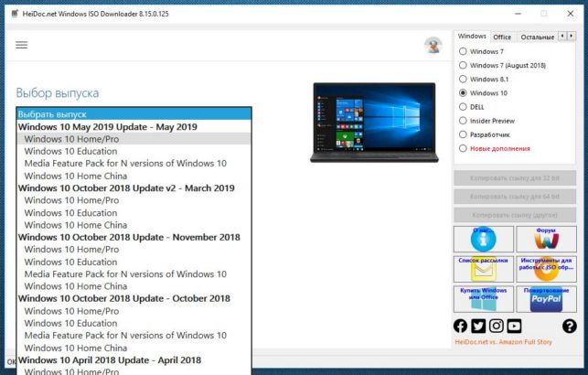Click the copy 32 bit link button
The image size is (588, 375).
[515, 178]
